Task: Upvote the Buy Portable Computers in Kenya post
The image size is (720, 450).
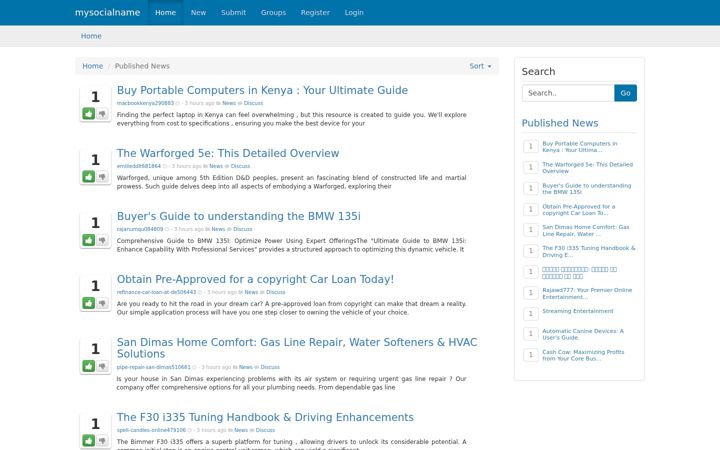Action: point(89,113)
